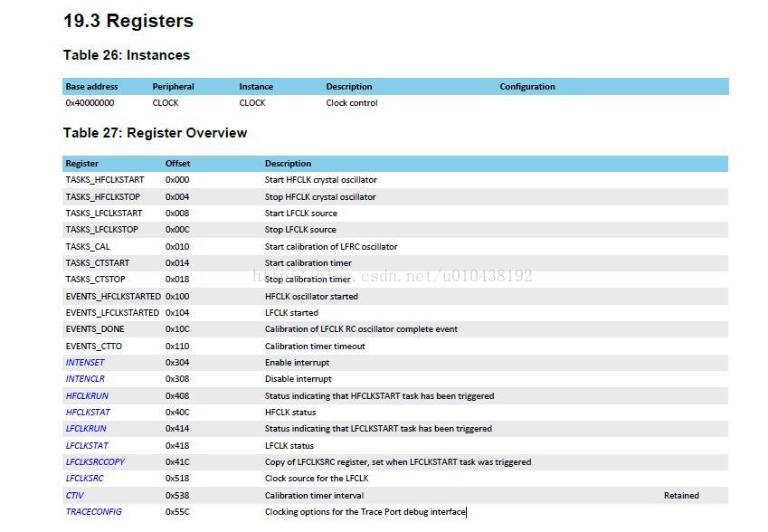Click offset value 0x100
The image size is (768, 532).
pos(177,297)
